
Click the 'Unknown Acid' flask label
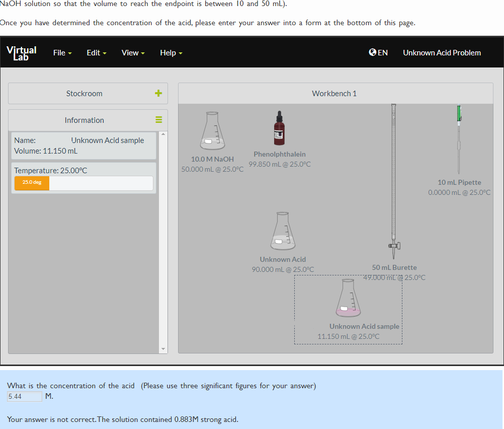pyautogui.click(x=283, y=259)
